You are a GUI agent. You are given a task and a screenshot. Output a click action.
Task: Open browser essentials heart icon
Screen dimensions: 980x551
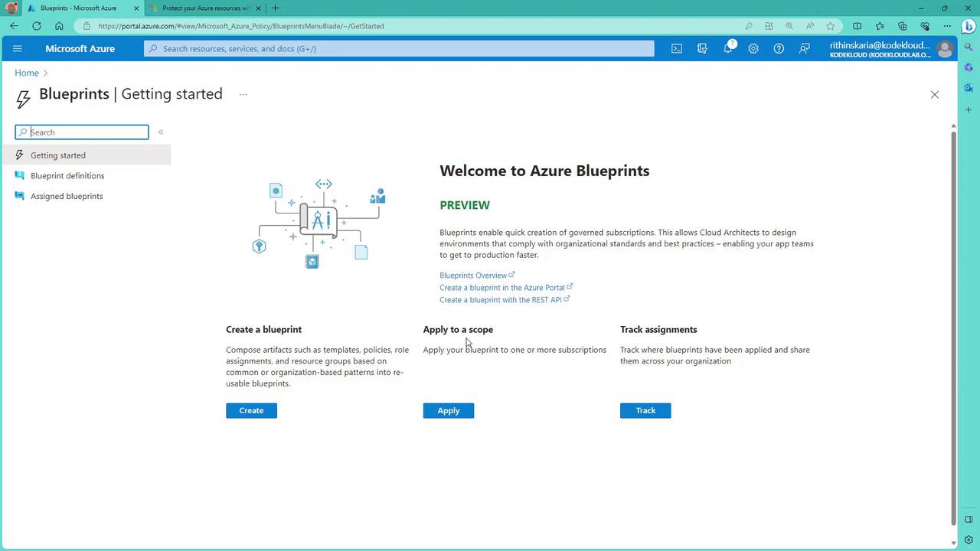[925, 26]
